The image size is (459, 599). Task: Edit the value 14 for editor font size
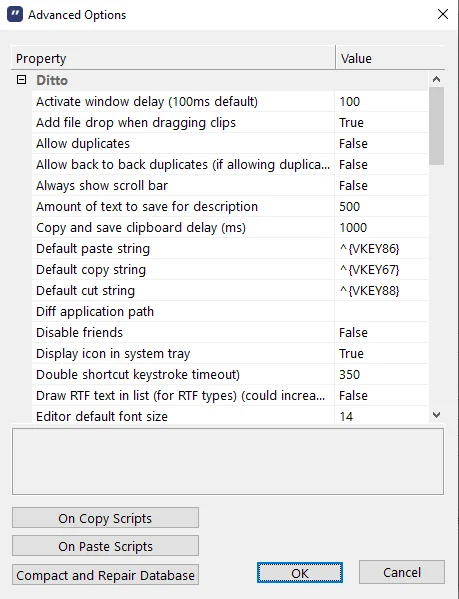[x=381, y=415]
